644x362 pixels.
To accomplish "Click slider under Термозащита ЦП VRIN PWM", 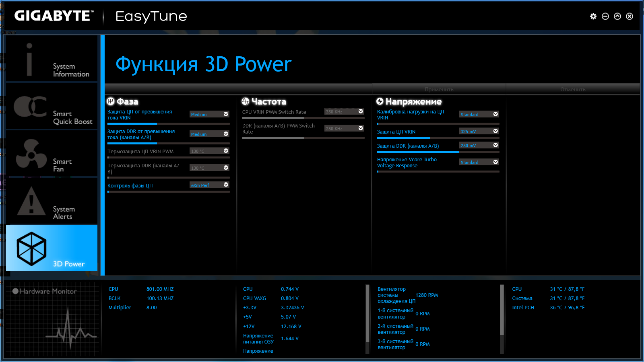I will pos(169,158).
